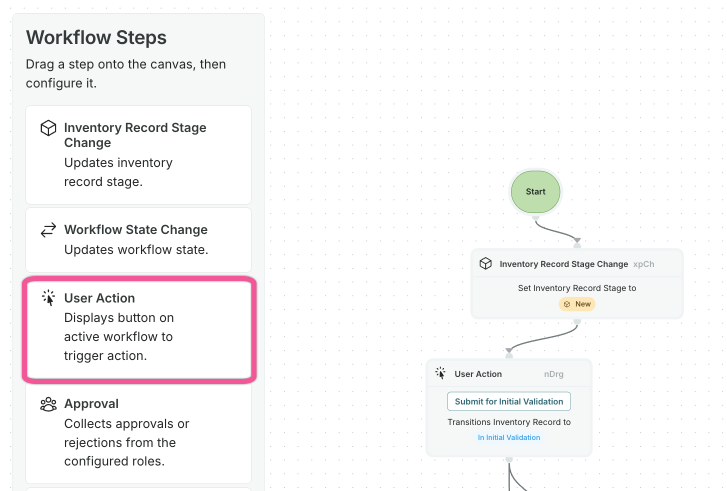Click the Workflow Steps panel heading
727x491 pixels.
pos(96,38)
